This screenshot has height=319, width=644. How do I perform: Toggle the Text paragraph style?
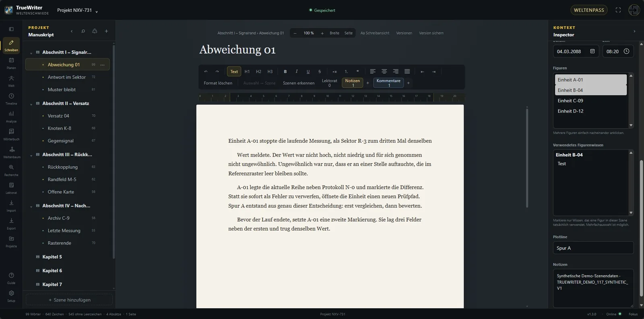(x=234, y=72)
